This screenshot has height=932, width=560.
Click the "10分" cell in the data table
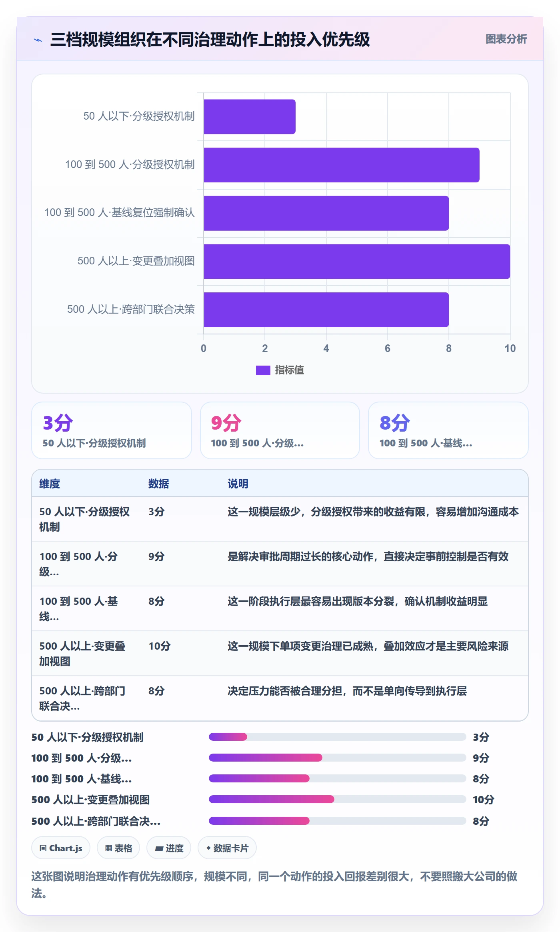pyautogui.click(x=160, y=646)
